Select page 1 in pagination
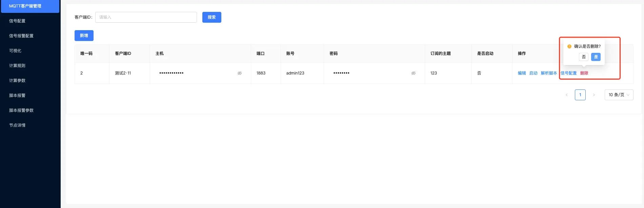This screenshot has height=208, width=644. click(580, 95)
